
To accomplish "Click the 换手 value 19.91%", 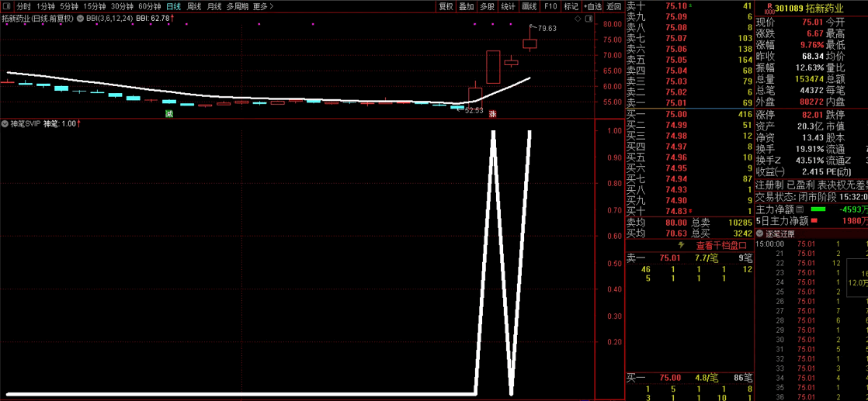I will click(808, 149).
